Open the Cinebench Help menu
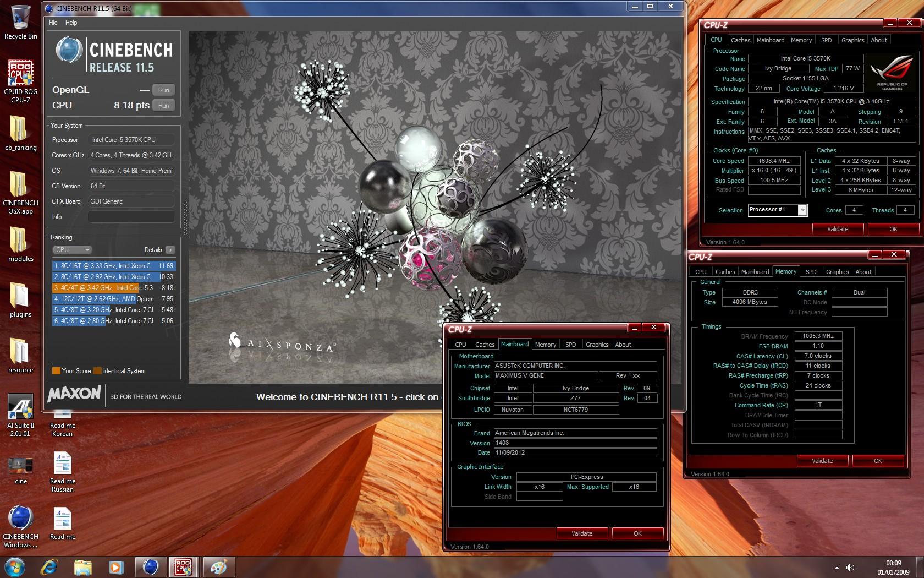This screenshot has width=924, height=578. 71,23
